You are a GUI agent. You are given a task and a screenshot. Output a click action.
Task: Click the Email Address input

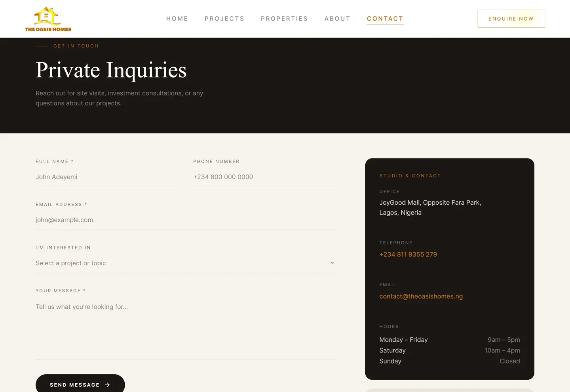186,220
